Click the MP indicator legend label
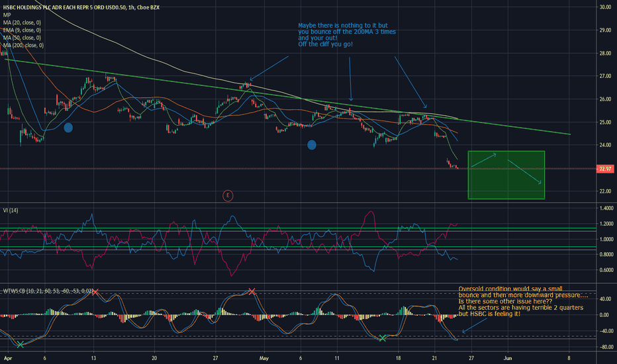617x364 pixels. point(7,15)
